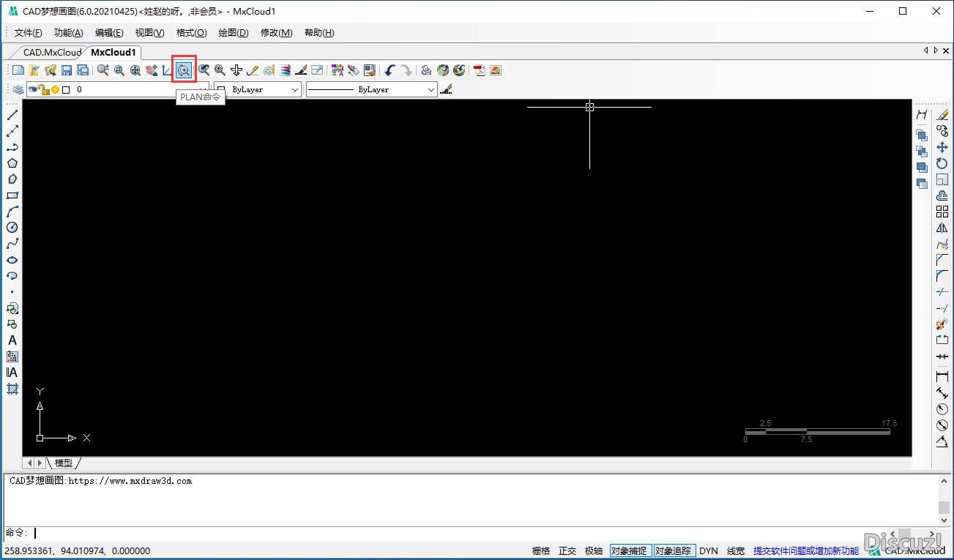The width and height of the screenshot is (954, 560).
Task: Toggle DYN dynamic input
Action: pyautogui.click(x=709, y=550)
